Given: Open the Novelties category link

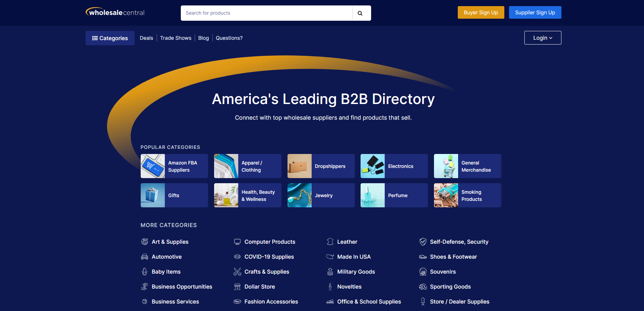Looking at the screenshot, I should tap(349, 287).
